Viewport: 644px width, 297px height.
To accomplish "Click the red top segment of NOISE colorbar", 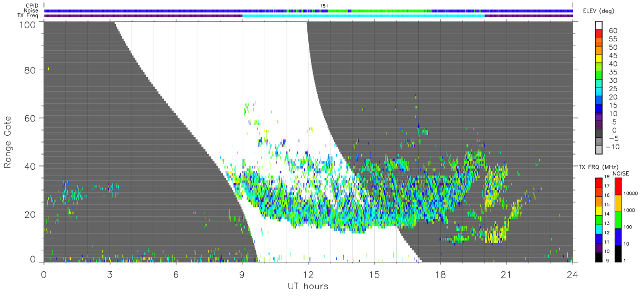I will [618, 186].
